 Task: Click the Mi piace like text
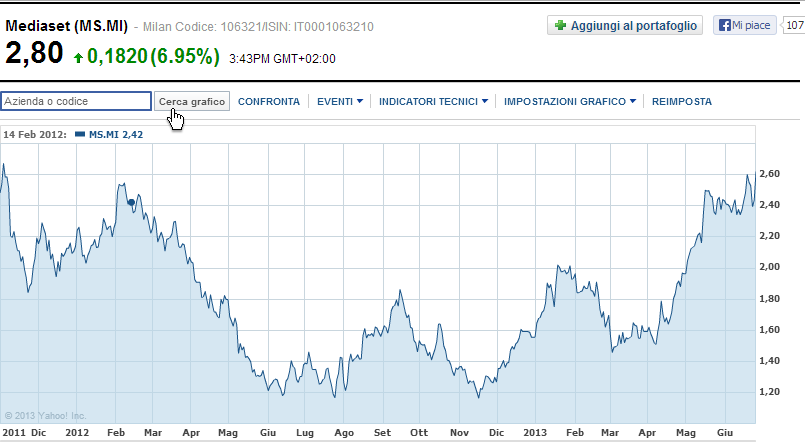tap(750, 26)
